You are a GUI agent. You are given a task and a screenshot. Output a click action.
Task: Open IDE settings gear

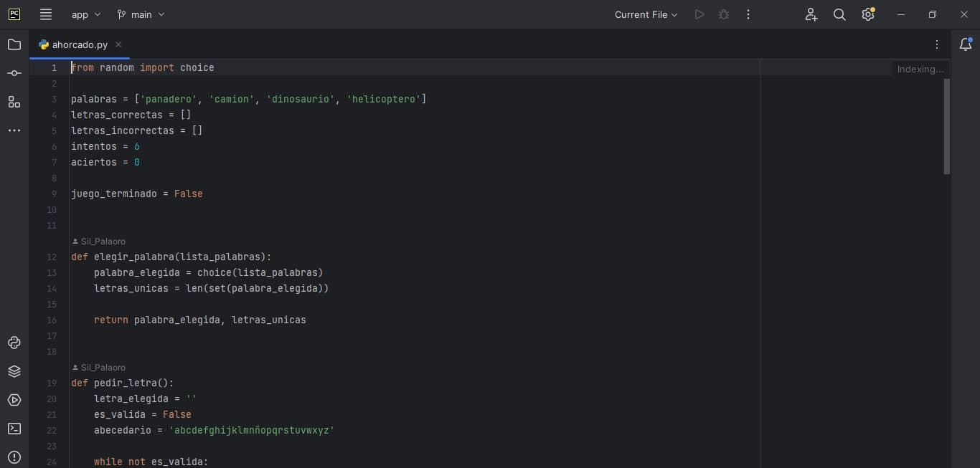pos(868,14)
